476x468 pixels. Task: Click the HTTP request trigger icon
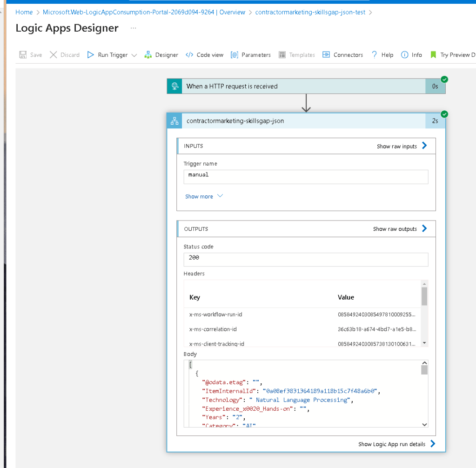(x=174, y=86)
